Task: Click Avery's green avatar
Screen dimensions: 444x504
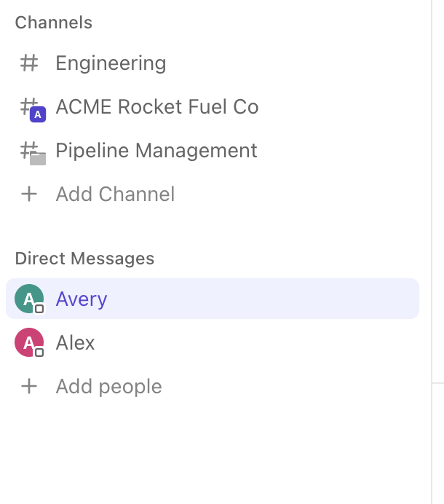Action: (28, 298)
